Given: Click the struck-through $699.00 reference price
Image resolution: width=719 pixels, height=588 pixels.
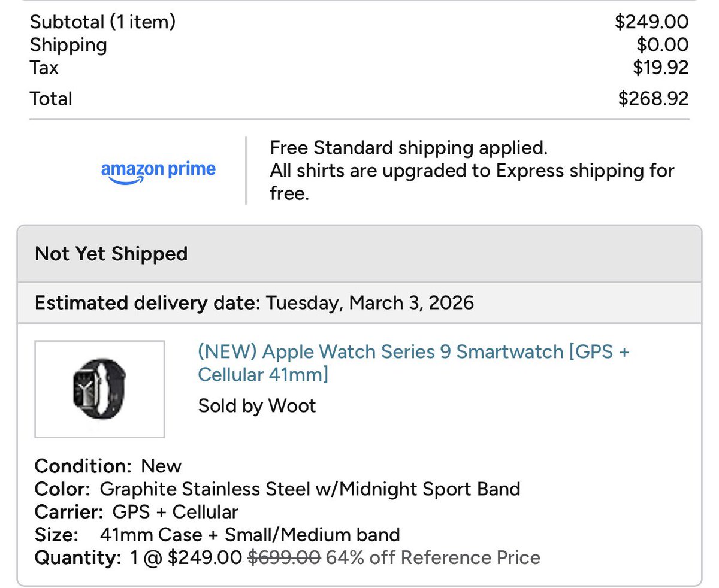Looking at the screenshot, I should click(x=285, y=557).
